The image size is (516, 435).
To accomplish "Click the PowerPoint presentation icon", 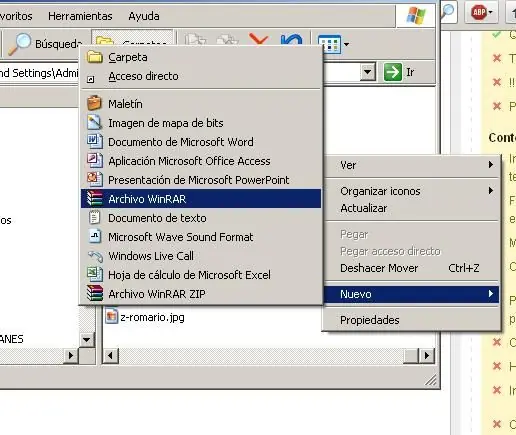I will click(x=95, y=179).
